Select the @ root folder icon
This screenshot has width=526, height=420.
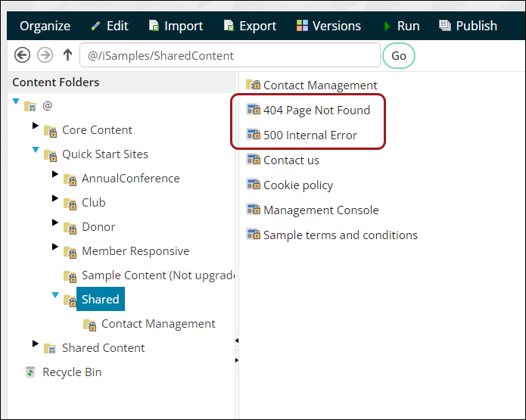point(30,107)
